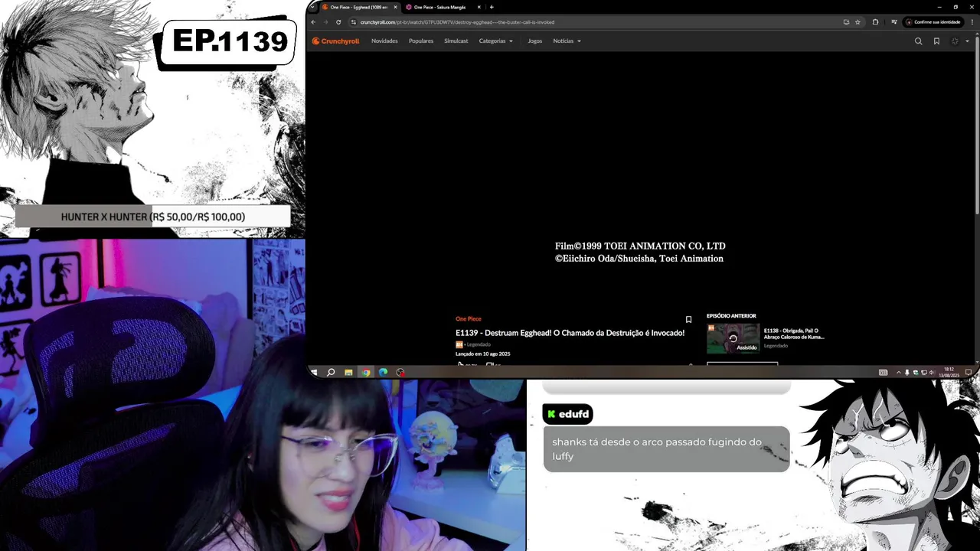Click the taskbar volume icon
The width and height of the screenshot is (980, 551).
point(932,372)
